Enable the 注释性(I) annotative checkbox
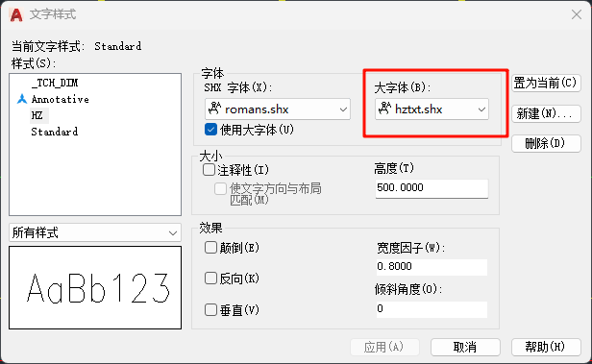592x364 pixels. tap(209, 170)
